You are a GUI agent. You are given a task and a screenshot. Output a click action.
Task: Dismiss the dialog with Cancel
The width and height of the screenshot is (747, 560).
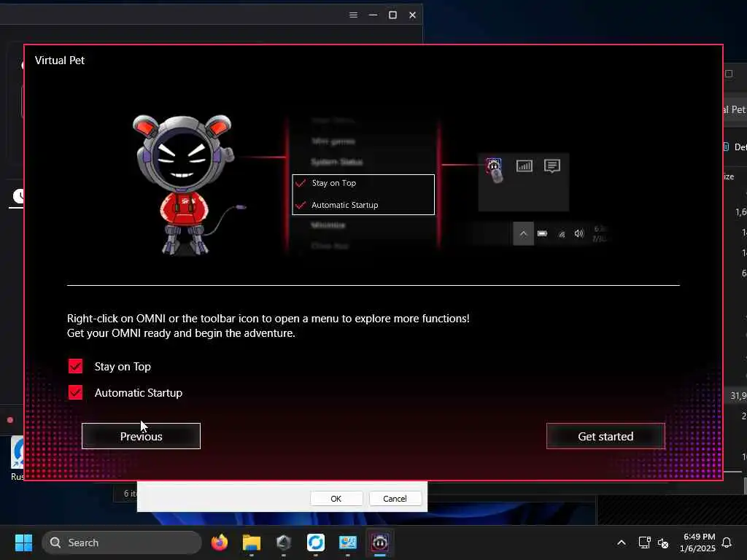click(395, 499)
